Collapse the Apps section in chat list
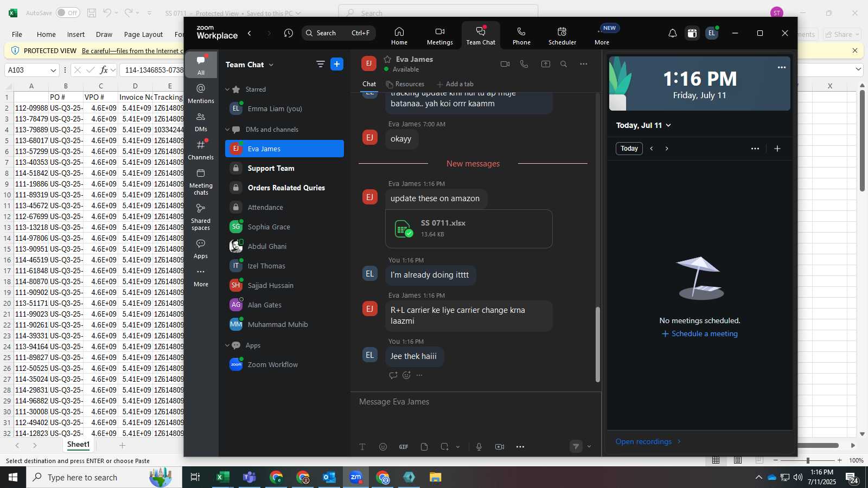868x488 pixels. [227, 345]
